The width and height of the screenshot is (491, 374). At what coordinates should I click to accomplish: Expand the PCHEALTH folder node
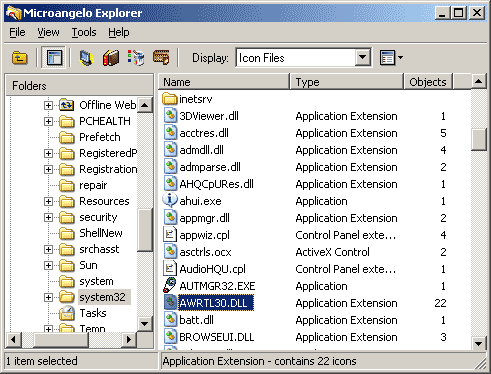[x=48, y=121]
